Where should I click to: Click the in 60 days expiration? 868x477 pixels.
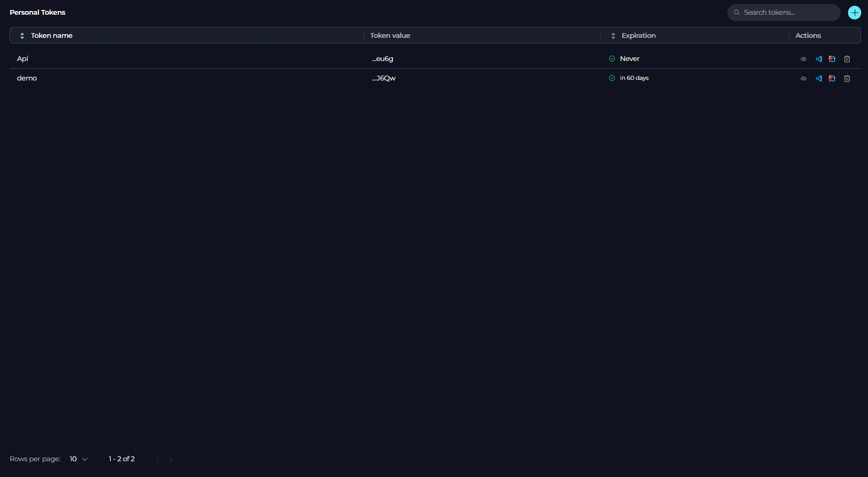click(634, 78)
